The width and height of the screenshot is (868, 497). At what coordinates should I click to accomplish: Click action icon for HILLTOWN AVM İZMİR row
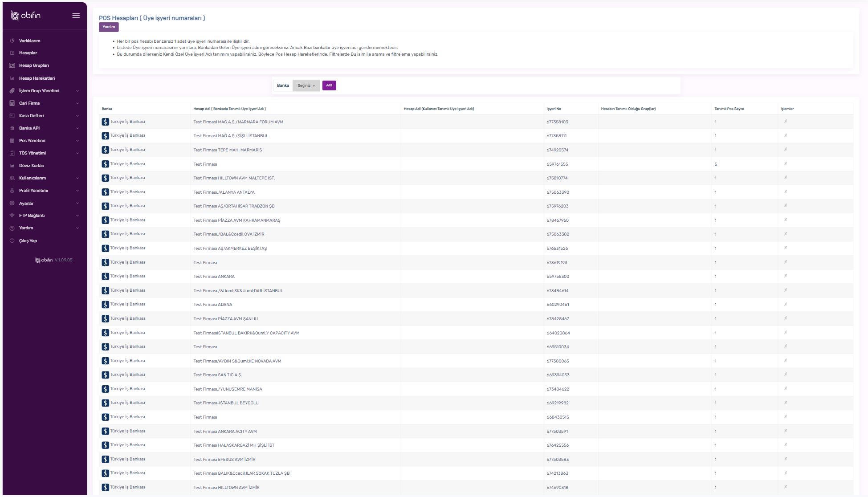(x=785, y=487)
